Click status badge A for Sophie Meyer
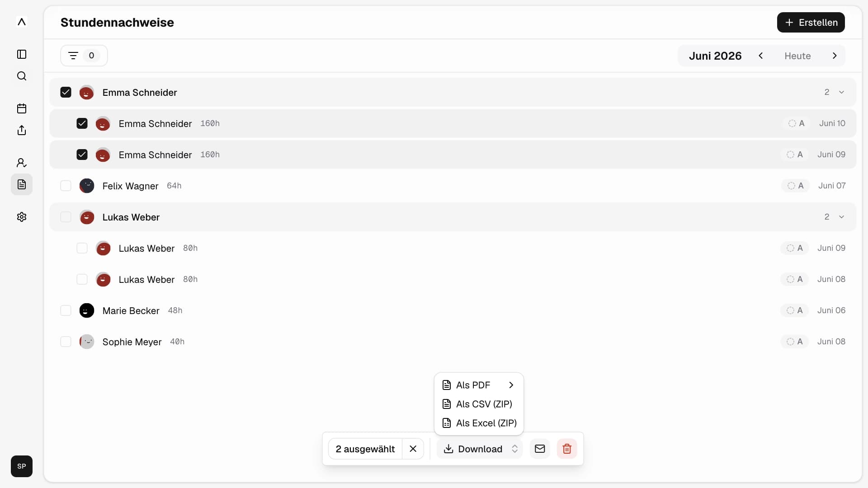 [x=795, y=342]
